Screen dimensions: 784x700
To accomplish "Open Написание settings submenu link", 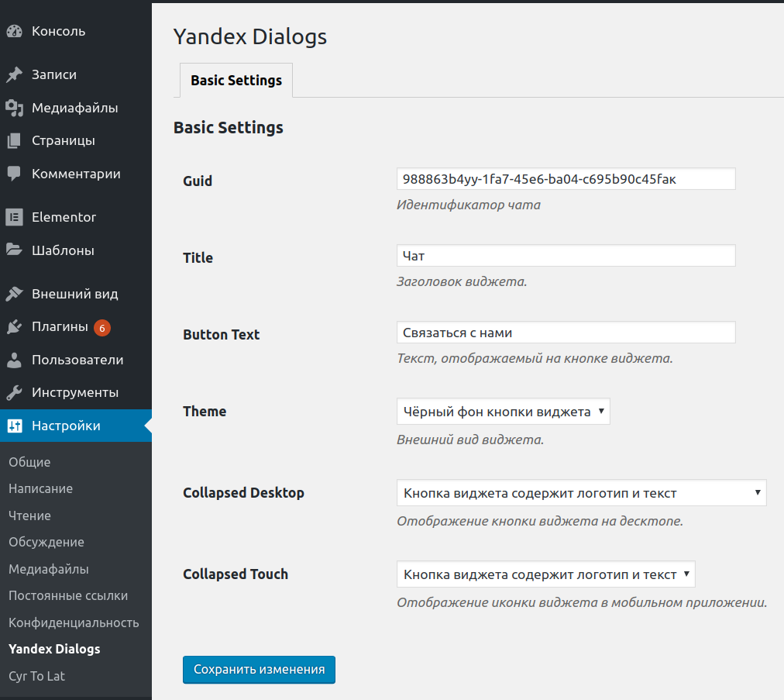I will [40, 489].
